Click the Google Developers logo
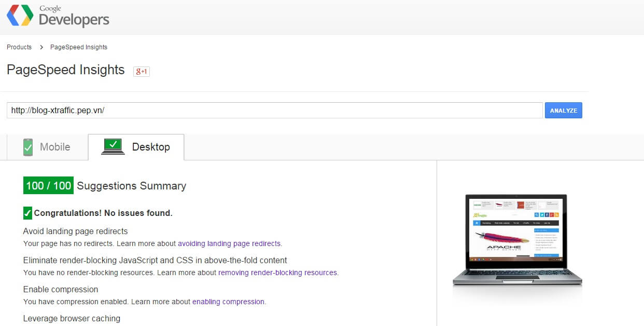The width and height of the screenshot is (644, 326). [58, 16]
